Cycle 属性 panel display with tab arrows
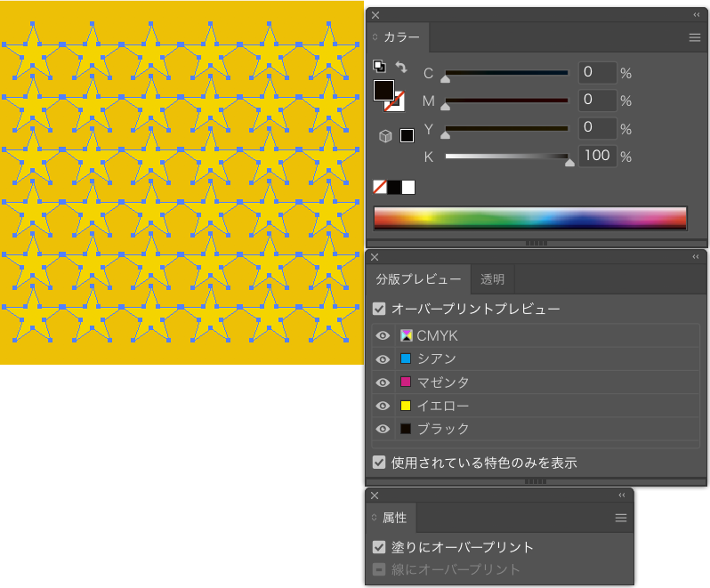 coord(374,518)
